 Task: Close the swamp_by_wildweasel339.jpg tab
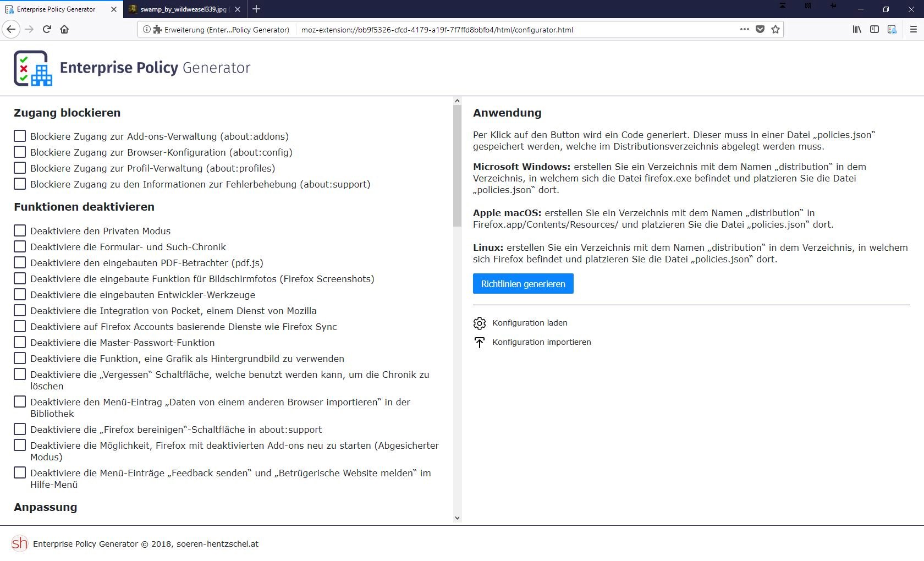(x=238, y=9)
